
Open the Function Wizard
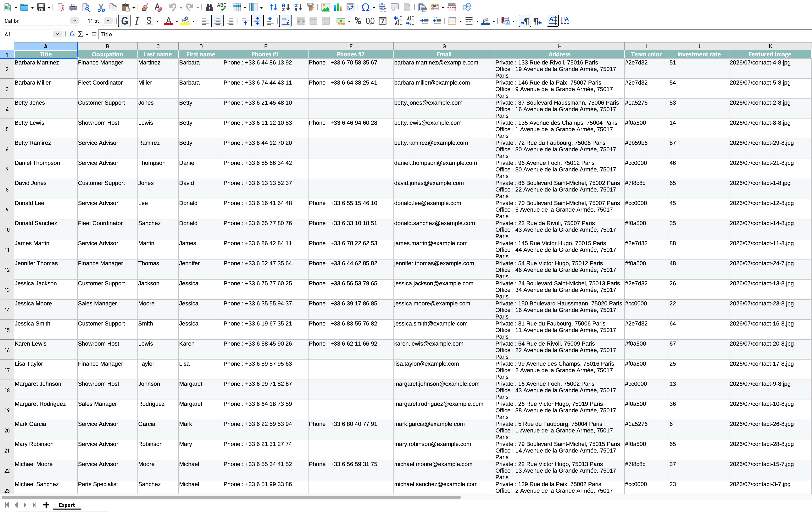point(72,34)
